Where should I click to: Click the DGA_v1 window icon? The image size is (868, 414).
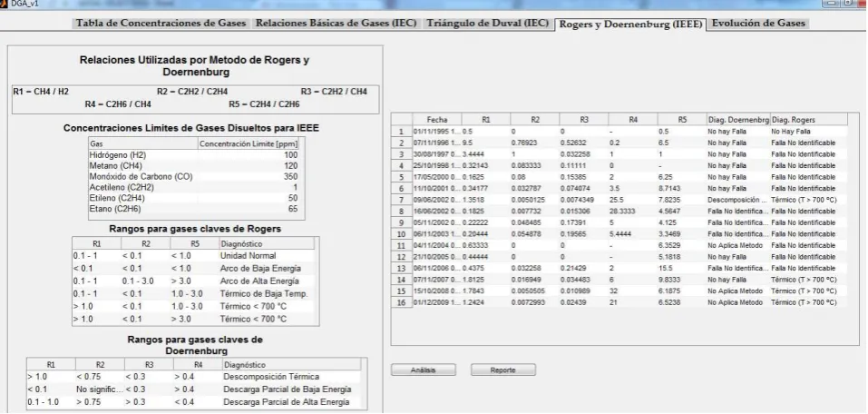pyautogui.click(x=4, y=4)
